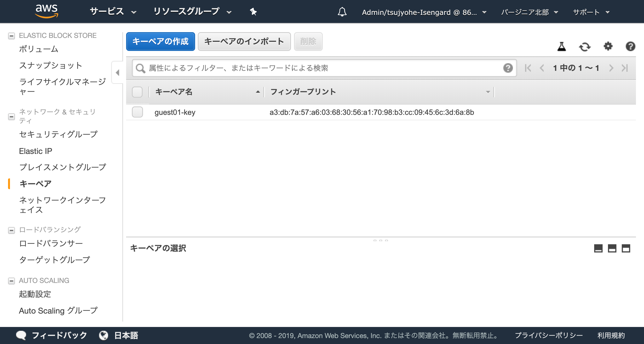644x344 pixels.
Task: Open the プライバシーポリシー link
Action: 549,335
